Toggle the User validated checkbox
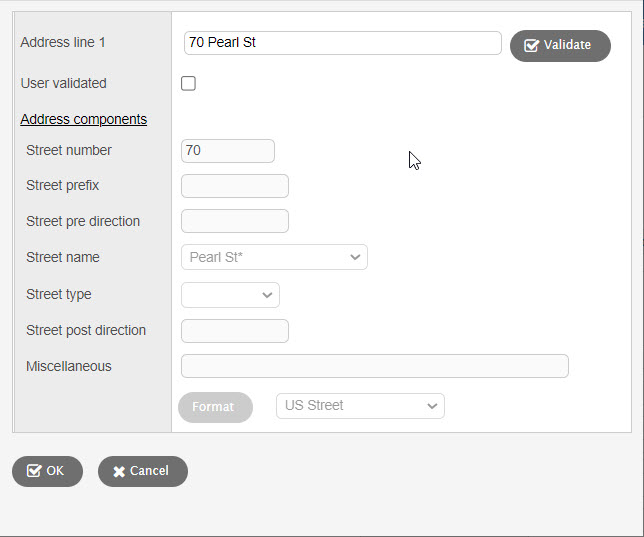Image resolution: width=644 pixels, height=537 pixels. 188,84
